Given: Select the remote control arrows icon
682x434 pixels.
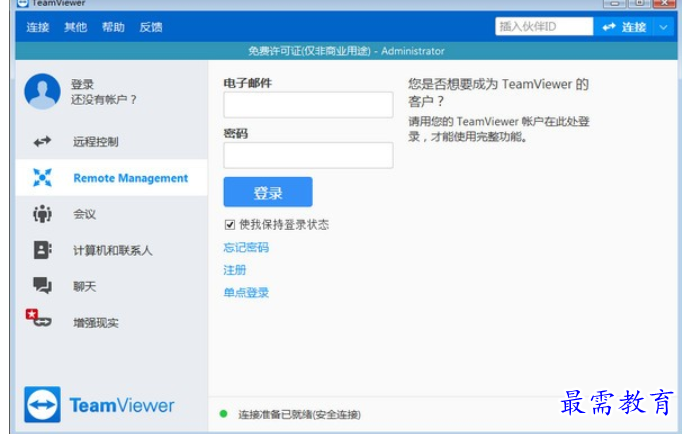Looking at the screenshot, I should tap(42, 141).
